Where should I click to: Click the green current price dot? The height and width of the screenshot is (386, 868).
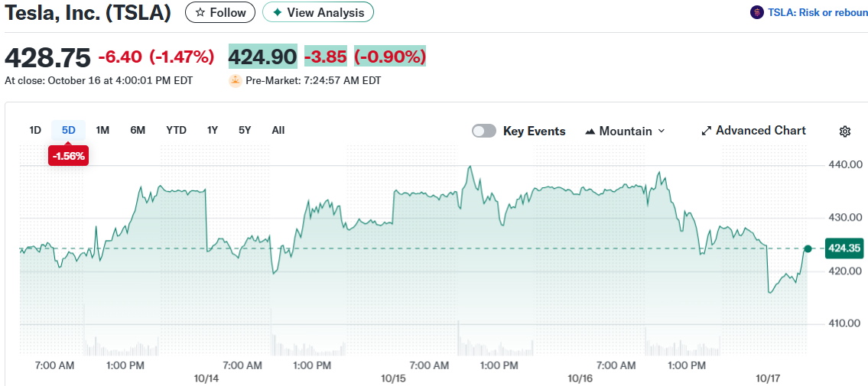coord(808,248)
